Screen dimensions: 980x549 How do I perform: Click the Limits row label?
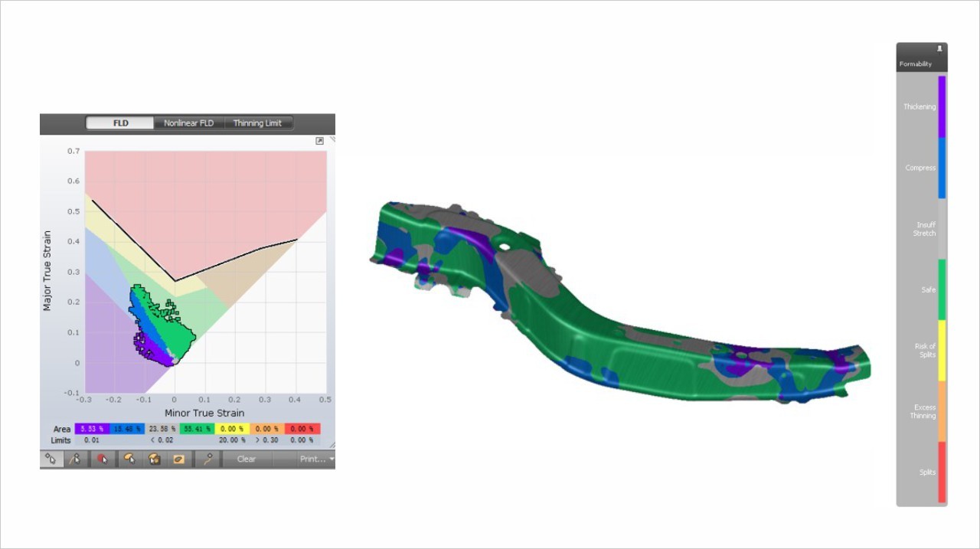click(61, 440)
